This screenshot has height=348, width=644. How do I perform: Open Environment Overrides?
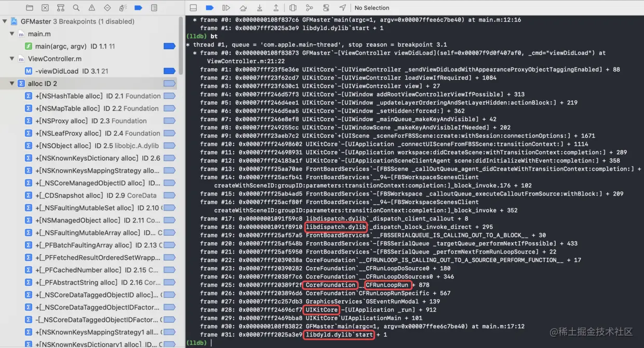326,8
